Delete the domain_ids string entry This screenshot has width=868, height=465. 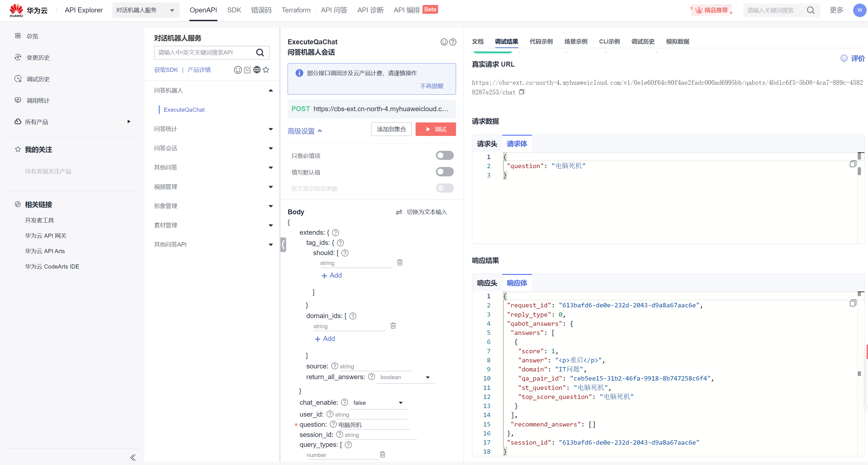[393, 325]
